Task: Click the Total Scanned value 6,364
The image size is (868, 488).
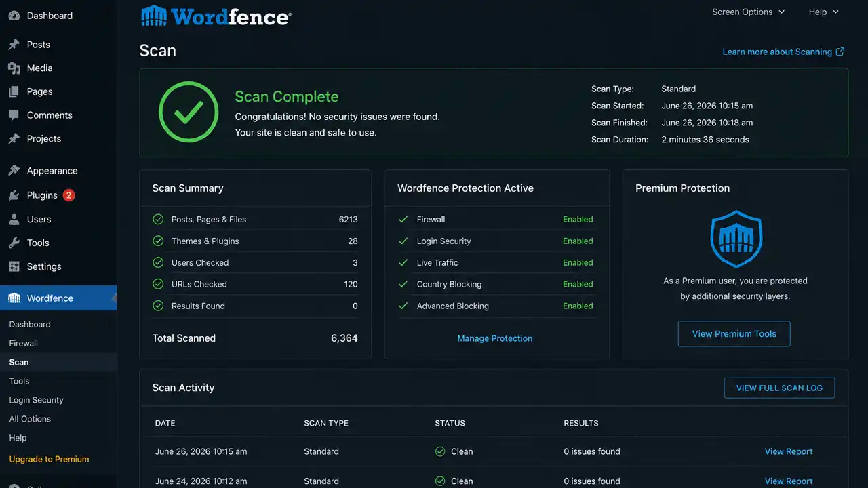Action: click(x=344, y=338)
